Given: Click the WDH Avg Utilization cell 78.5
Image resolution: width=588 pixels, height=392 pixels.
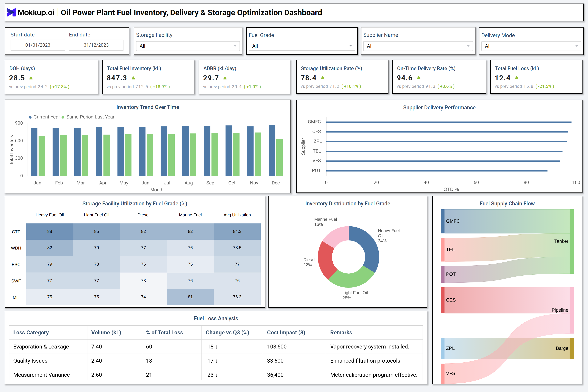Looking at the screenshot, I should point(237,248).
